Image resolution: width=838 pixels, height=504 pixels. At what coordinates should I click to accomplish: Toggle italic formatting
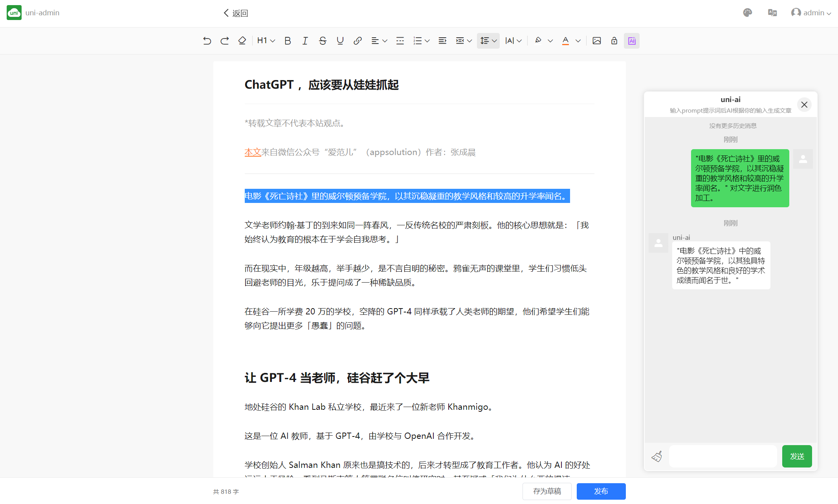[305, 41]
